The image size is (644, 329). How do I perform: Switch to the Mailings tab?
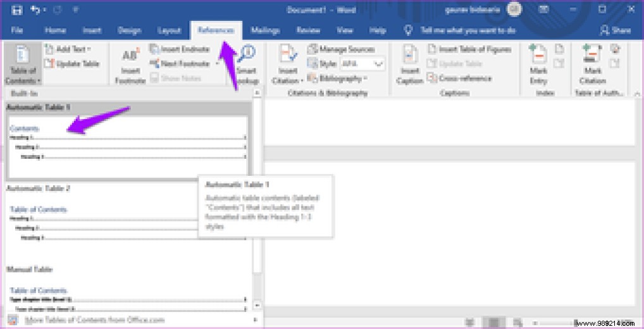point(265,30)
